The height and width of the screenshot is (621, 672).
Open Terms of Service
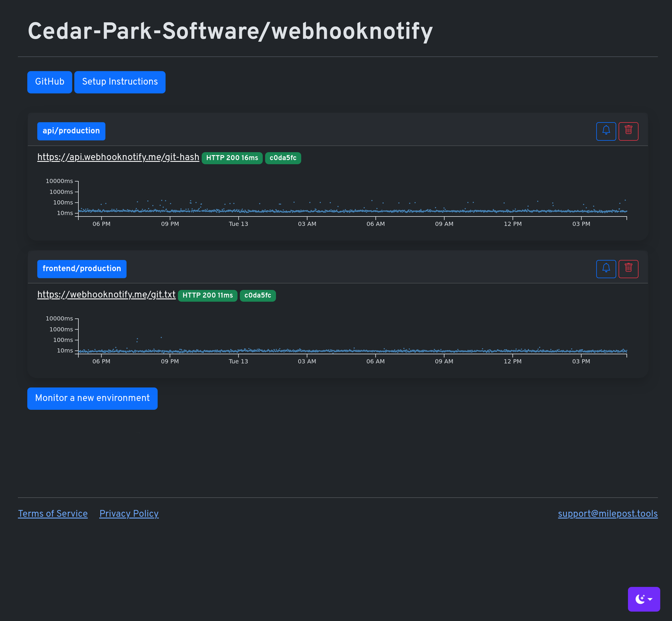[x=53, y=514]
